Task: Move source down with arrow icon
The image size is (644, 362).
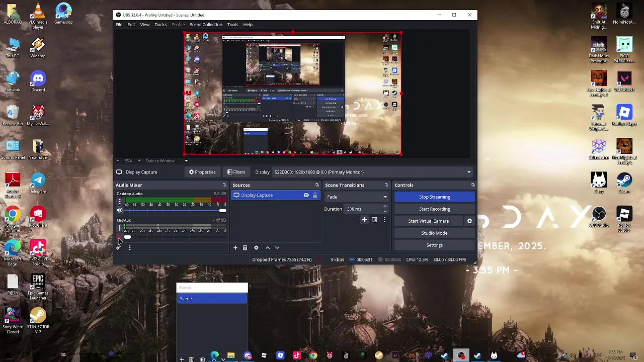Action: (x=277, y=248)
